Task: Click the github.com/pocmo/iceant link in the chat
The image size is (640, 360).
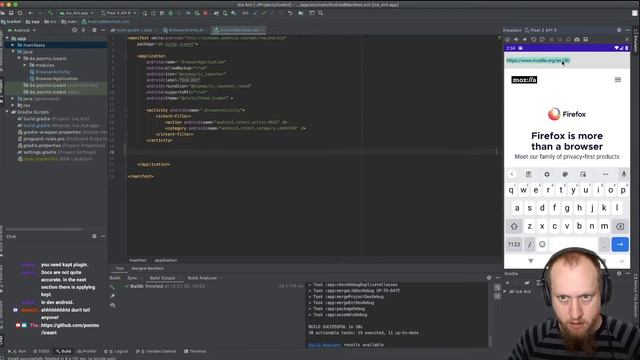Action: [x=70, y=329]
